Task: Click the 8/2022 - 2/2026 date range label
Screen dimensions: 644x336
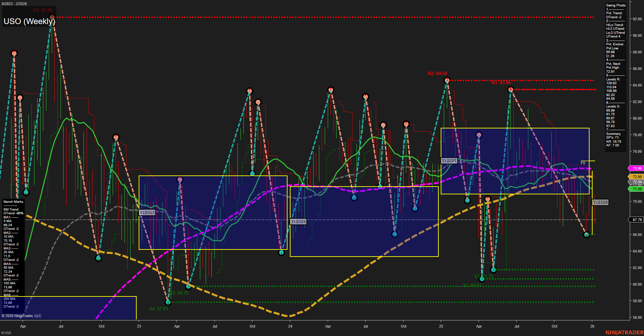Action: (14, 4)
